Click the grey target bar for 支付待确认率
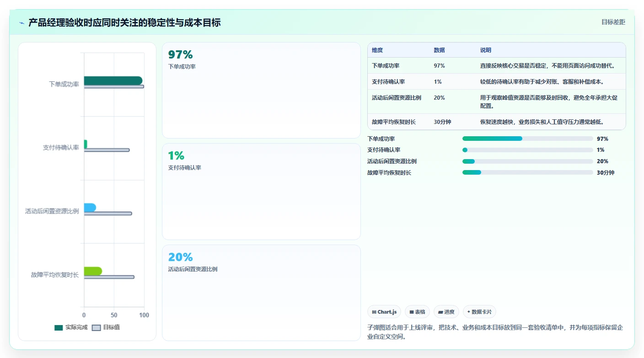Image resolution: width=644 pixels, height=358 pixels. (x=107, y=150)
